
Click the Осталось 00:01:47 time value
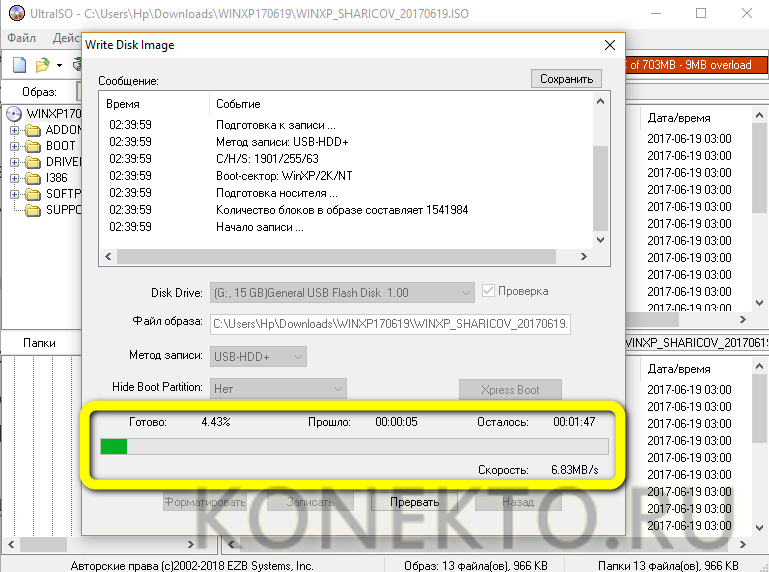point(574,422)
